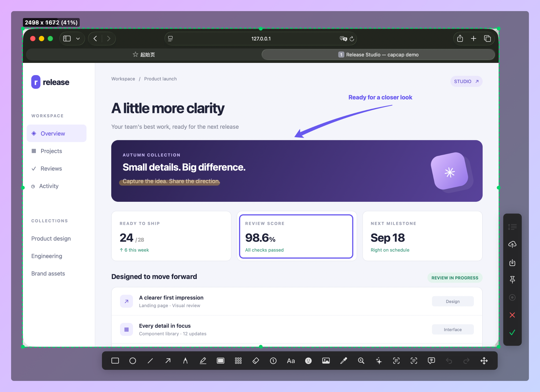Scan QR code in the selection
The height and width of the screenshot is (392, 540).
pyautogui.click(x=396, y=361)
